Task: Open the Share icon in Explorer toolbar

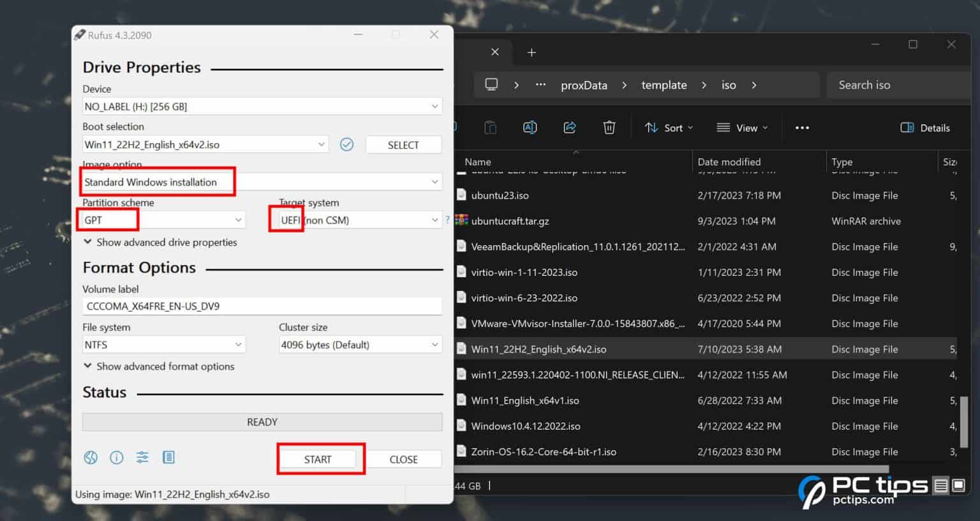Action: (x=569, y=127)
